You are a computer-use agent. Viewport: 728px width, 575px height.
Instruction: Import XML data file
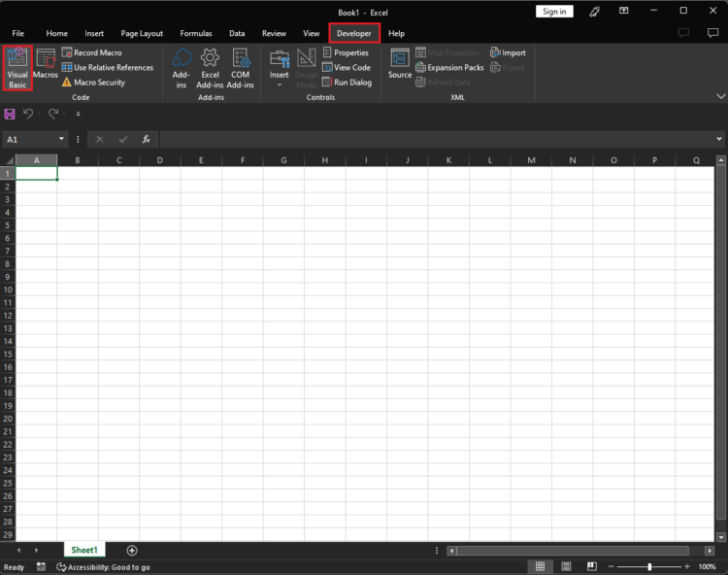click(508, 52)
